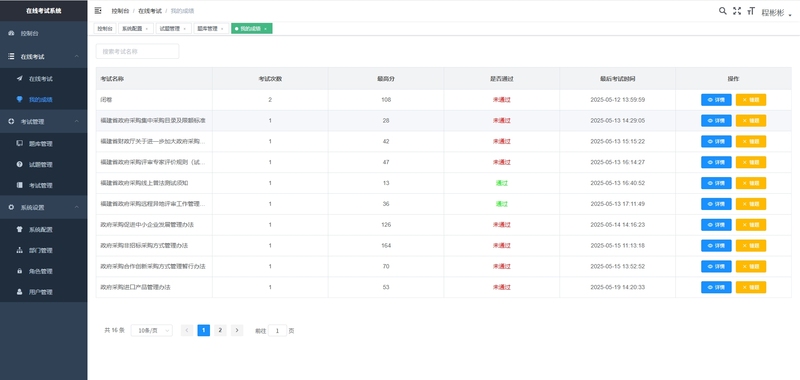Image resolution: width=800 pixels, height=380 pixels.
Task: Select the 政府采购非招标采购方式管理办法 cell
Action: [154, 246]
